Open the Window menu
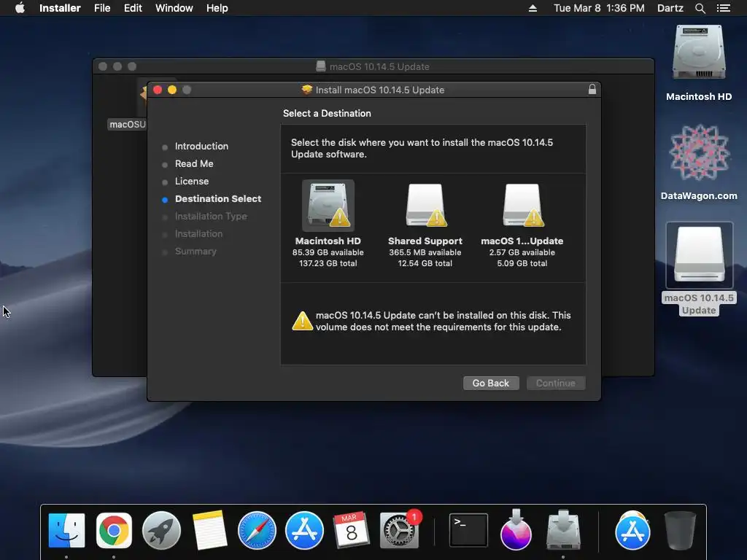The width and height of the screenshot is (747, 560). click(174, 8)
